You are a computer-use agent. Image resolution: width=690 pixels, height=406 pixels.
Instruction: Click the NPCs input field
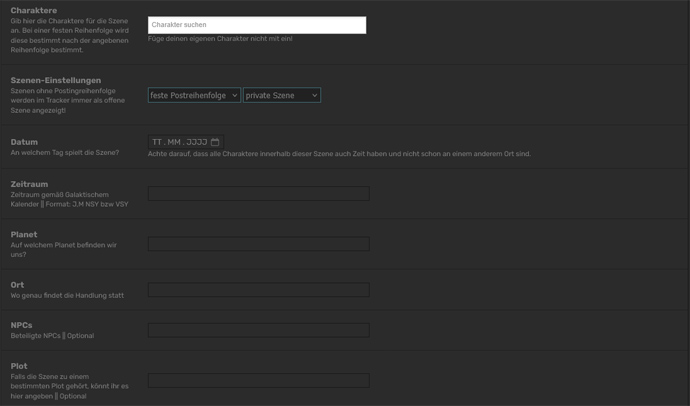pos(258,330)
